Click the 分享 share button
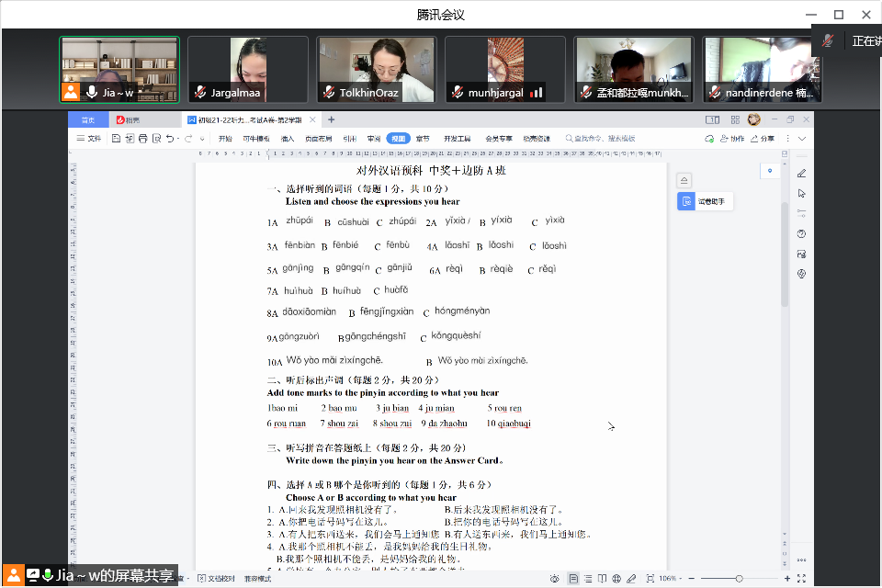The width and height of the screenshot is (882, 588). pos(763,139)
